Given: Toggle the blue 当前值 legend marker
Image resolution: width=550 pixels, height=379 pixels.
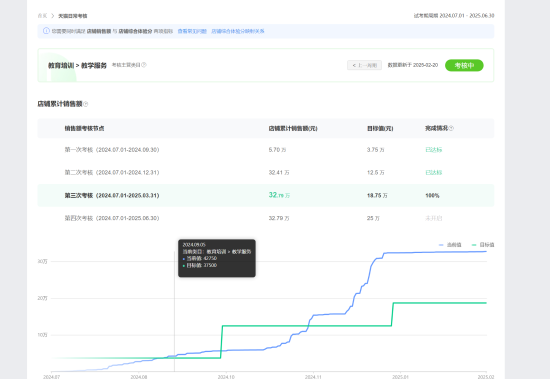Looking at the screenshot, I should point(441,245).
